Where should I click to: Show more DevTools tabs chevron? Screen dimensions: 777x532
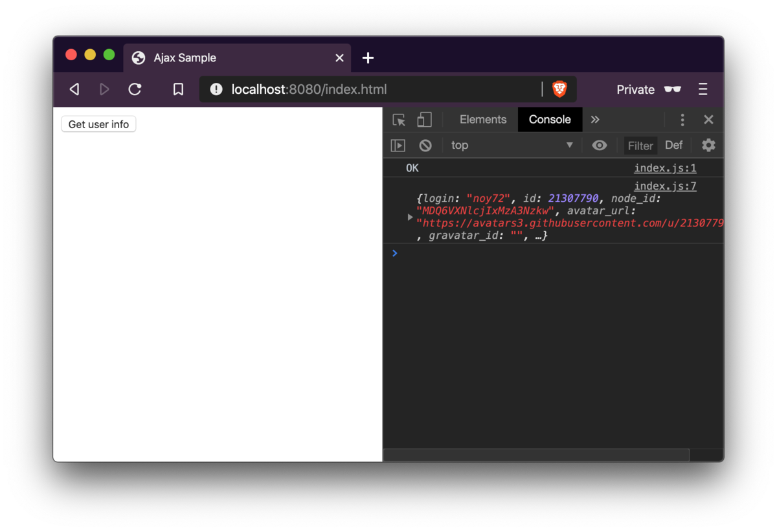click(x=595, y=120)
